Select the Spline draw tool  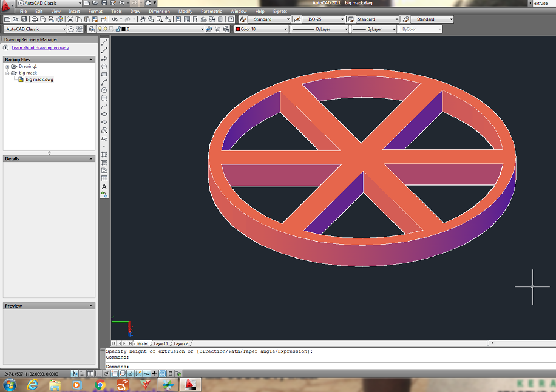[104, 106]
